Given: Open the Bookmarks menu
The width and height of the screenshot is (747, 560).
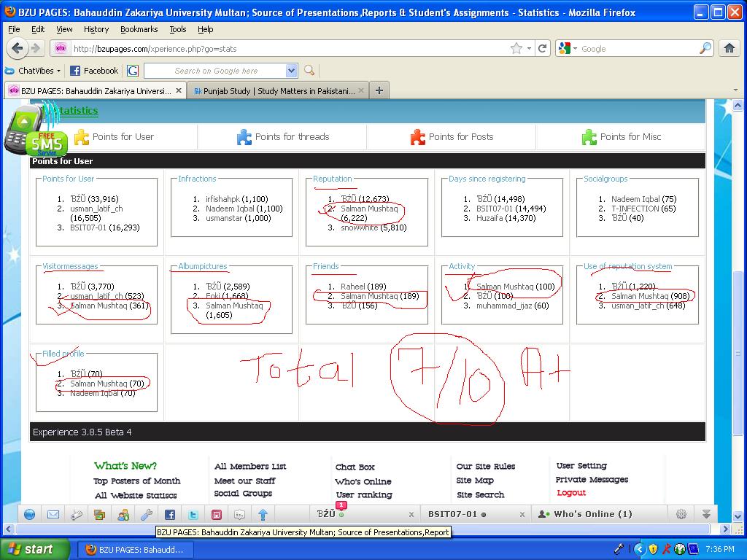Looking at the screenshot, I should pos(139,29).
